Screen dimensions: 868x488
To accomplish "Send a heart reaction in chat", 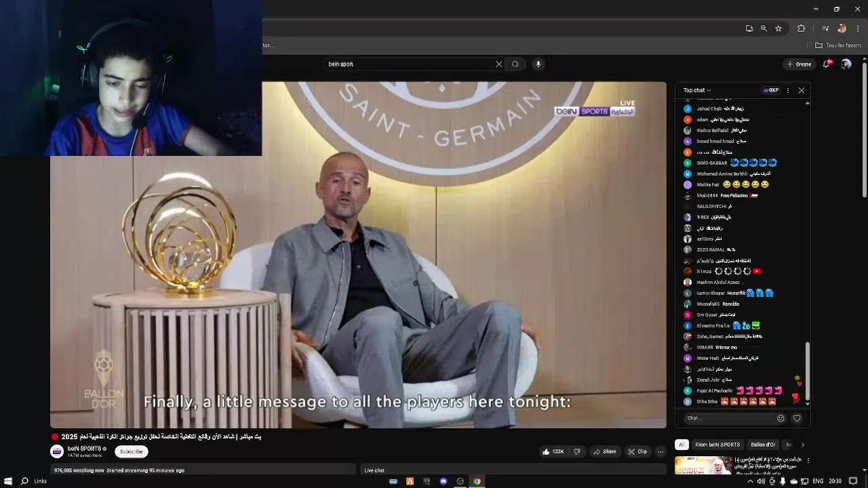I will pos(797,418).
